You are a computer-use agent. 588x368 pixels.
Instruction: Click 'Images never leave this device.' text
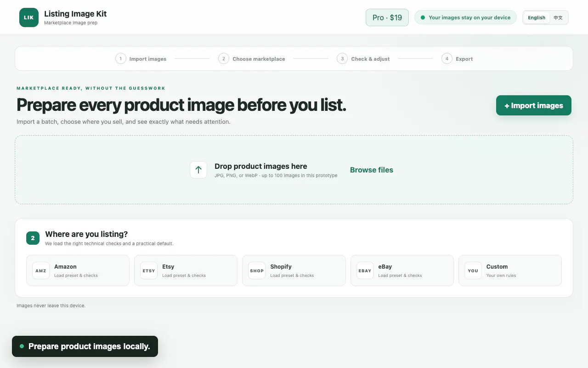click(51, 305)
